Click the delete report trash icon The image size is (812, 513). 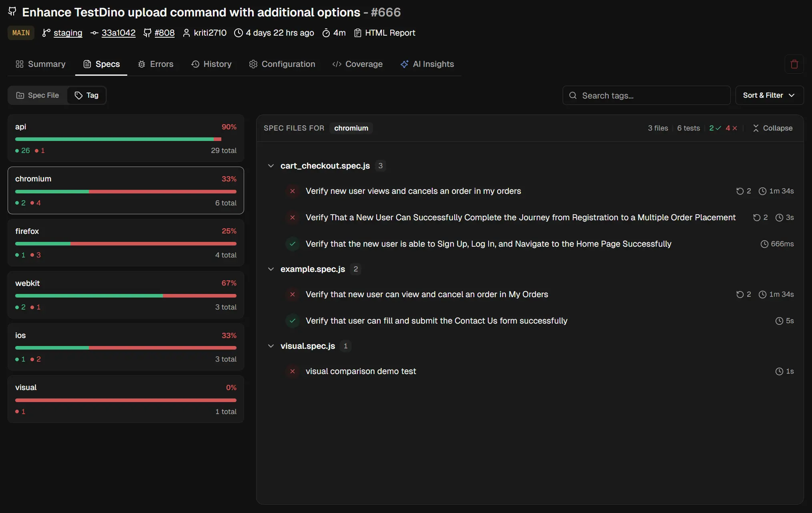[794, 64]
